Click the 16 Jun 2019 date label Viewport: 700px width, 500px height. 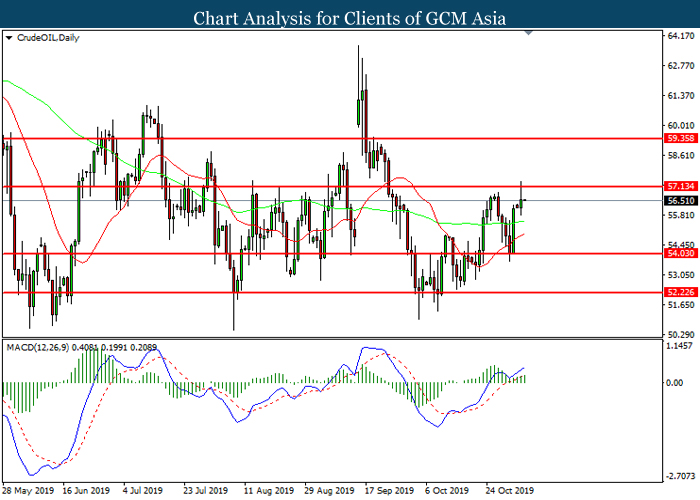coord(86,491)
